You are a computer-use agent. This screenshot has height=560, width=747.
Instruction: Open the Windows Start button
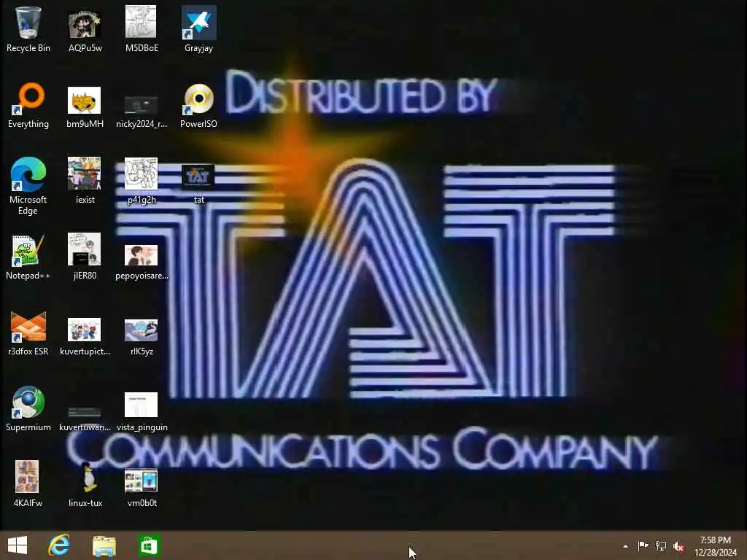click(18, 545)
